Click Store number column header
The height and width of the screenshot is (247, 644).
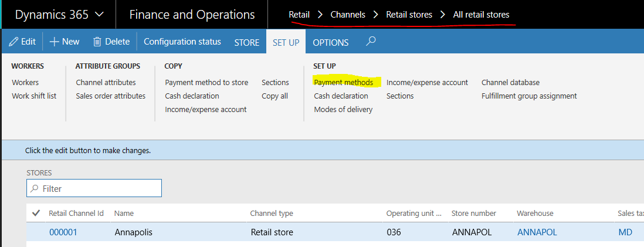[473, 214]
